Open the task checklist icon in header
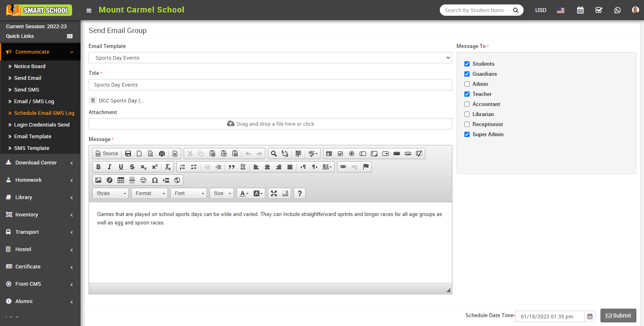The width and height of the screenshot is (644, 326). [599, 10]
